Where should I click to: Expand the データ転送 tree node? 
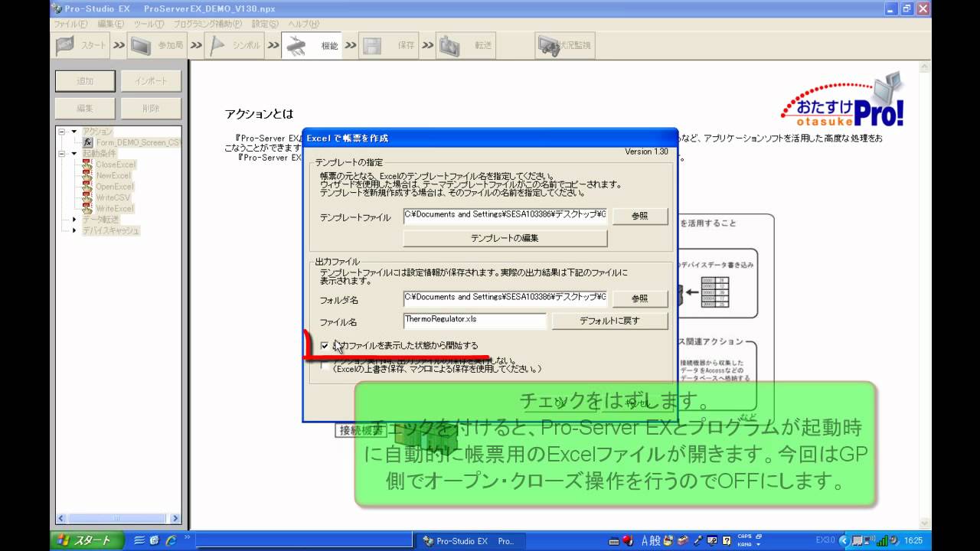pos(74,220)
